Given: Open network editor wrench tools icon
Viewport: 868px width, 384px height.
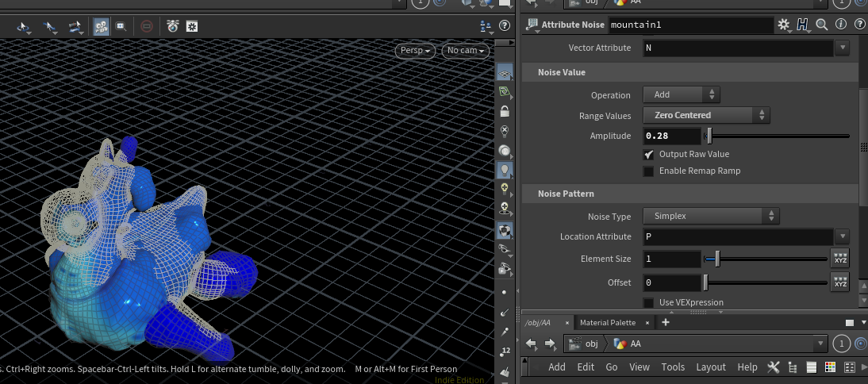Looking at the screenshot, I should point(774,367).
